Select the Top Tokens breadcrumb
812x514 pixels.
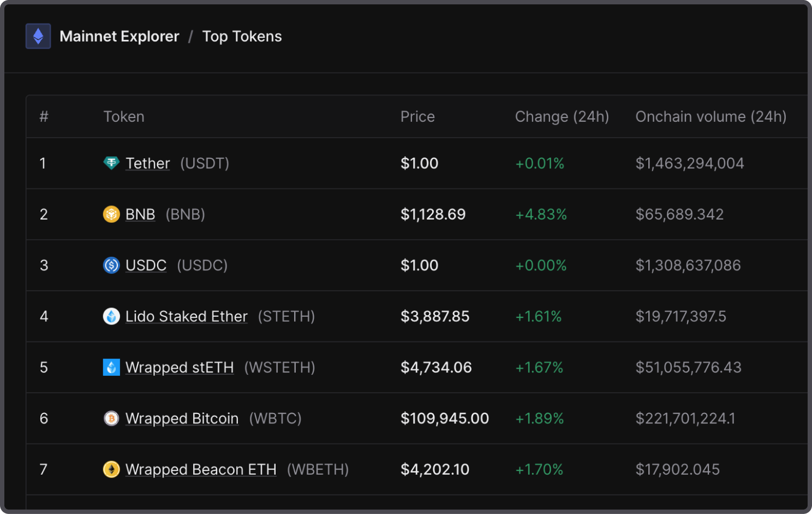pyautogui.click(x=242, y=37)
